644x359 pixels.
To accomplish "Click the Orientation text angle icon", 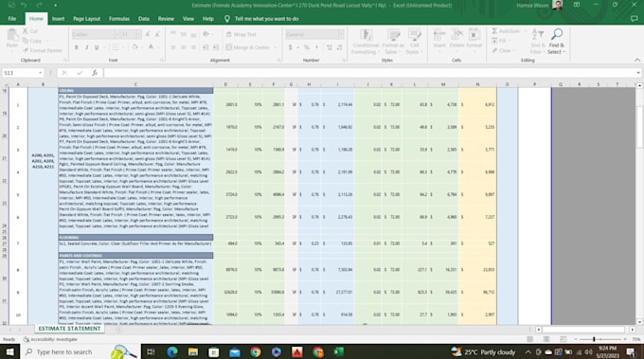I will click(x=206, y=34).
